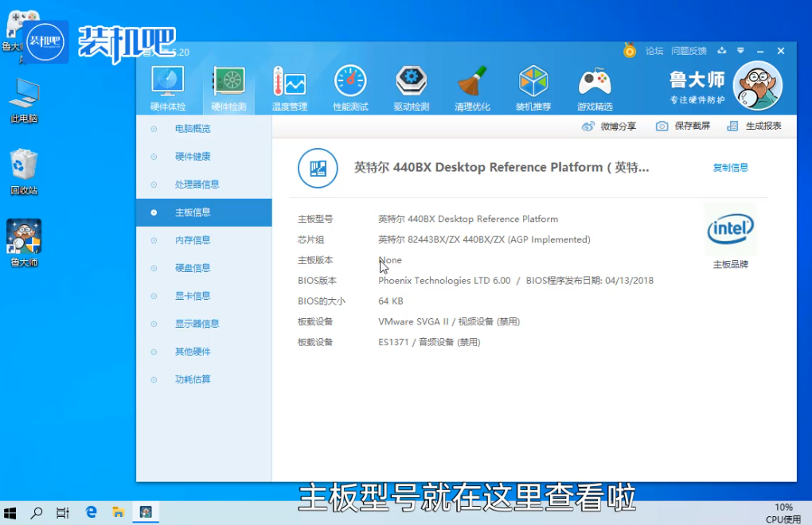Go to 功耗估算 power estimate section
Image resolution: width=812 pixels, height=525 pixels.
(193, 379)
